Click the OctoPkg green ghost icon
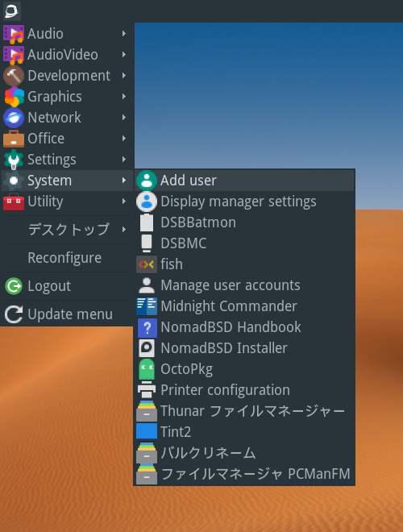Viewport: 403px width, 532px height. pos(147,369)
